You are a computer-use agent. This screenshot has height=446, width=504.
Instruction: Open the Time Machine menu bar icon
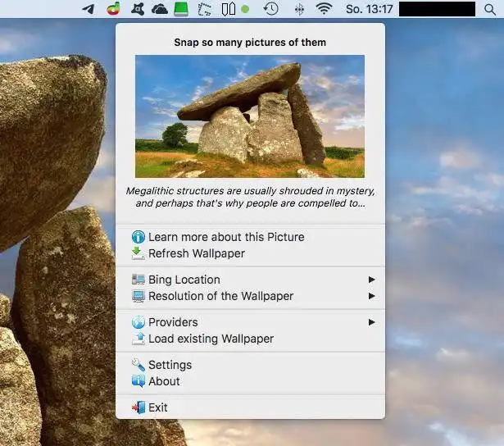coord(270,9)
